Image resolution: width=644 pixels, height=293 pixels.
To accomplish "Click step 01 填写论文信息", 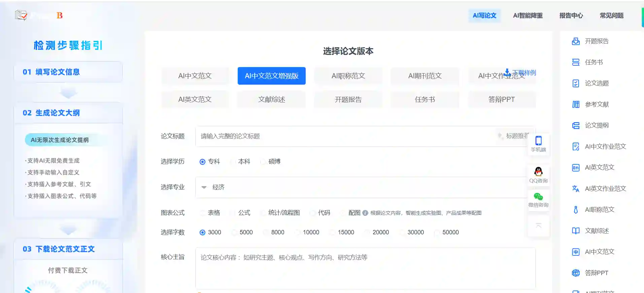I will click(x=68, y=72).
